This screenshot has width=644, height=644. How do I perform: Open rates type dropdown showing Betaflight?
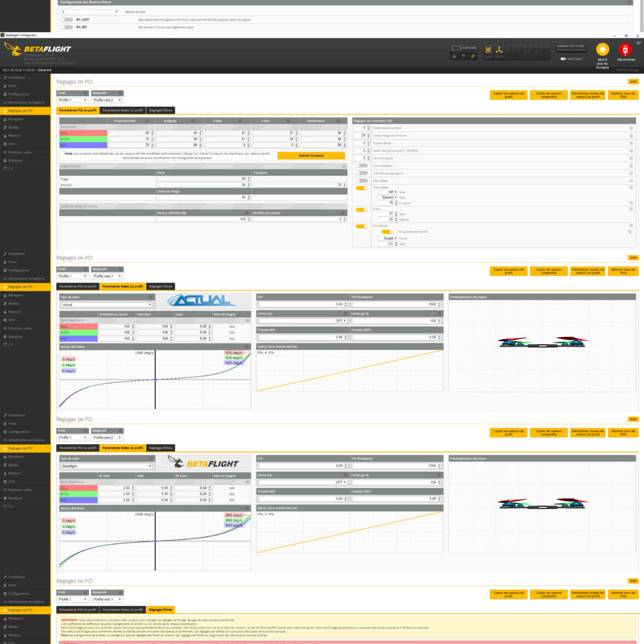point(106,466)
